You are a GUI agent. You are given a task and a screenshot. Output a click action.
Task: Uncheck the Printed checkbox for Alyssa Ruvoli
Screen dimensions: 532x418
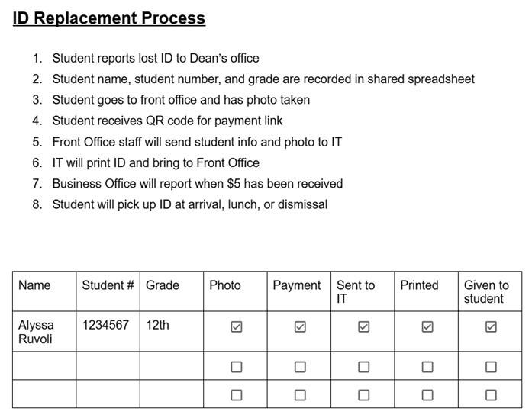[x=427, y=326]
